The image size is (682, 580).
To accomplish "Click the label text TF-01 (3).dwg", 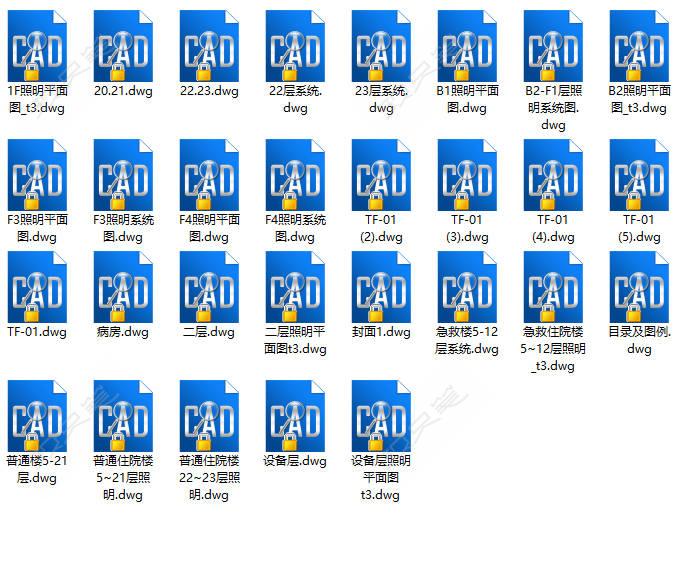I will tap(467, 228).
